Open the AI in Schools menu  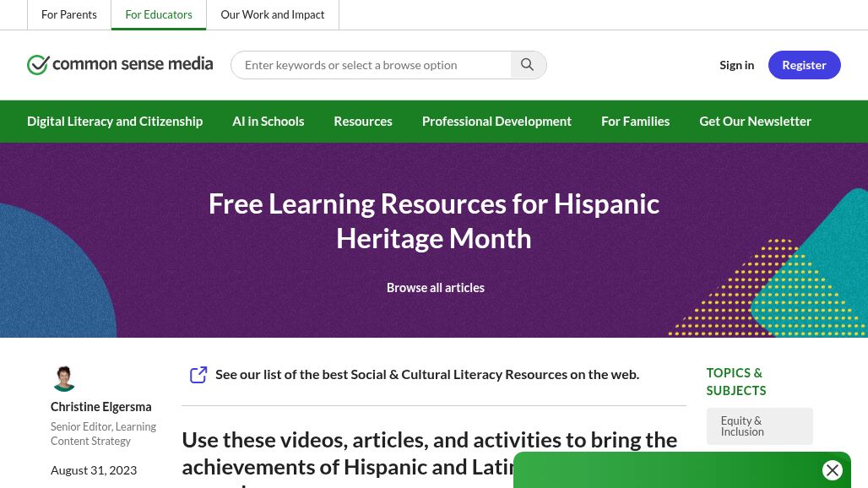[268, 121]
